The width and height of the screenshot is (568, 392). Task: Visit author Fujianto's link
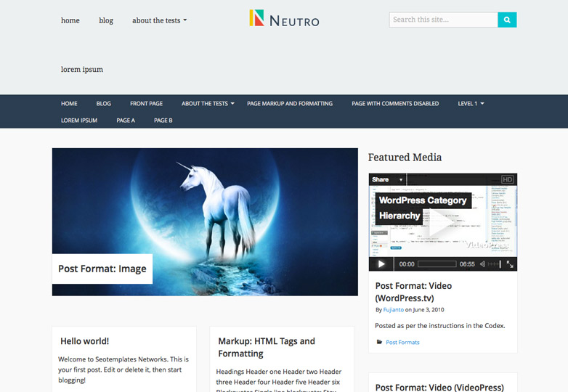pos(394,310)
